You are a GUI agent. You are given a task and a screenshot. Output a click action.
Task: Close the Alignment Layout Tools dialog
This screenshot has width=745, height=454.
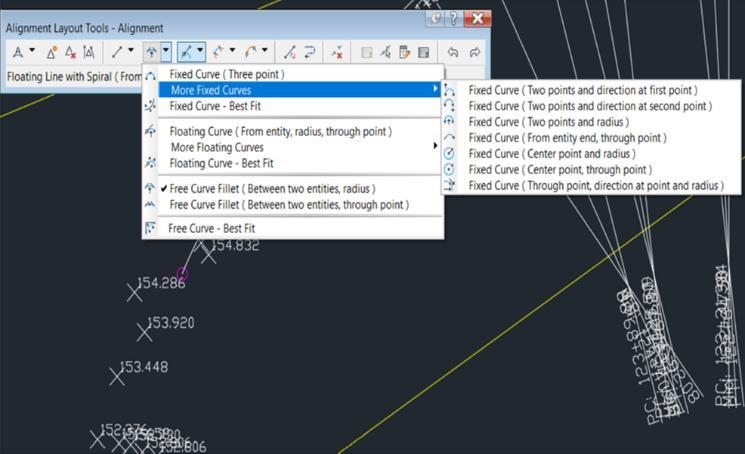click(478, 19)
